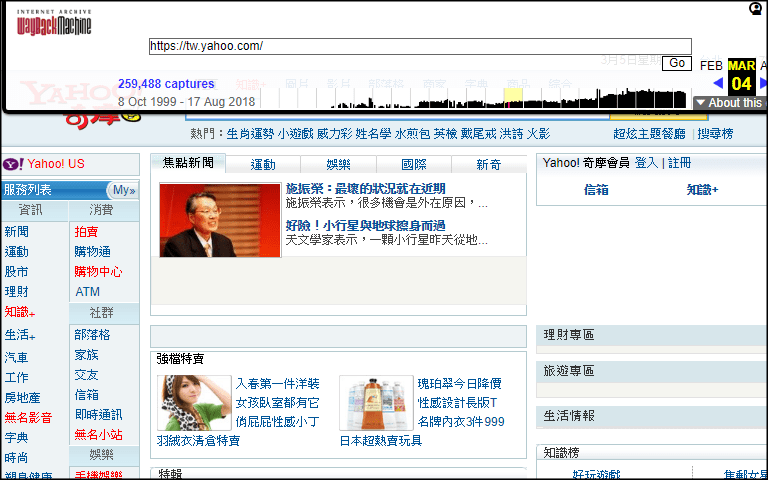This screenshot has height=480, width=768.
Task: Open hot keyword 水煎包
Action: 412,134
